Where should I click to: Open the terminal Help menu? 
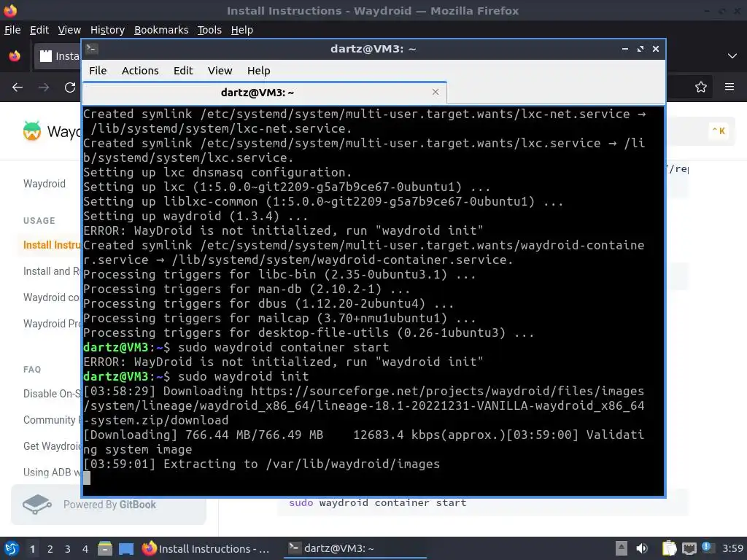click(x=259, y=71)
